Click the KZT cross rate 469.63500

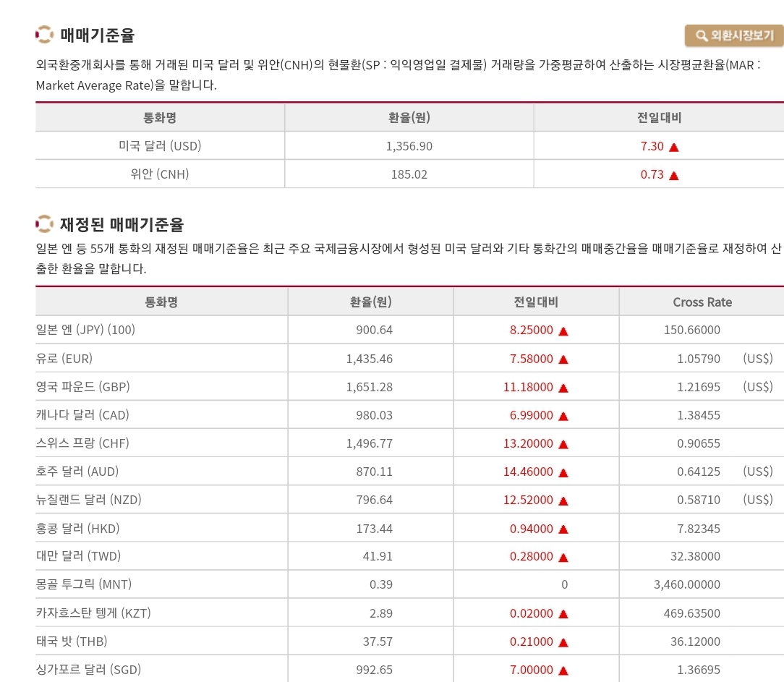[x=692, y=613]
